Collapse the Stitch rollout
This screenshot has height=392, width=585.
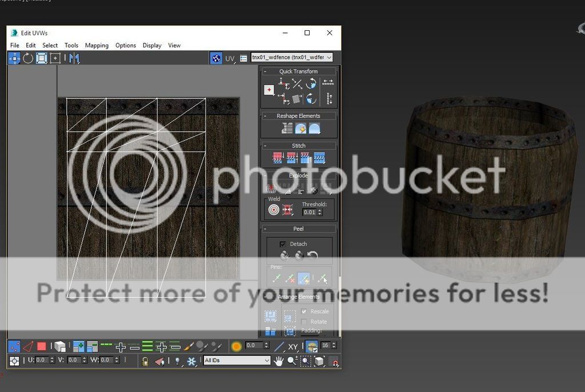[265, 146]
